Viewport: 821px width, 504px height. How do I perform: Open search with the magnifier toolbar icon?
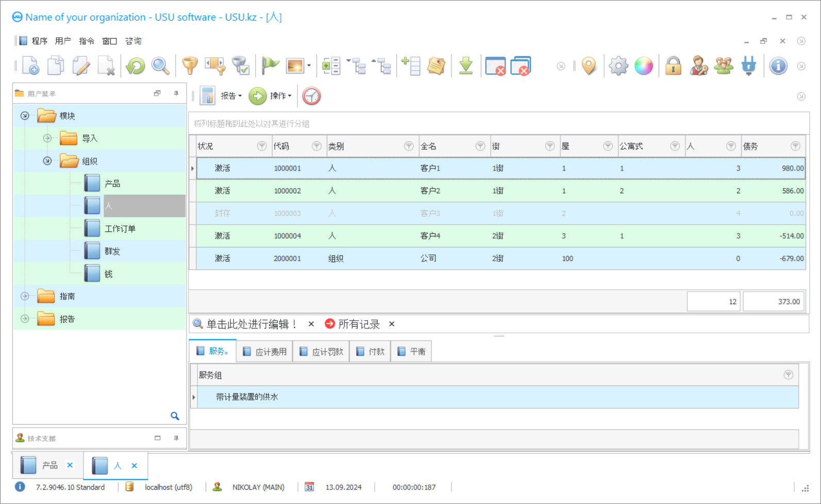click(160, 66)
